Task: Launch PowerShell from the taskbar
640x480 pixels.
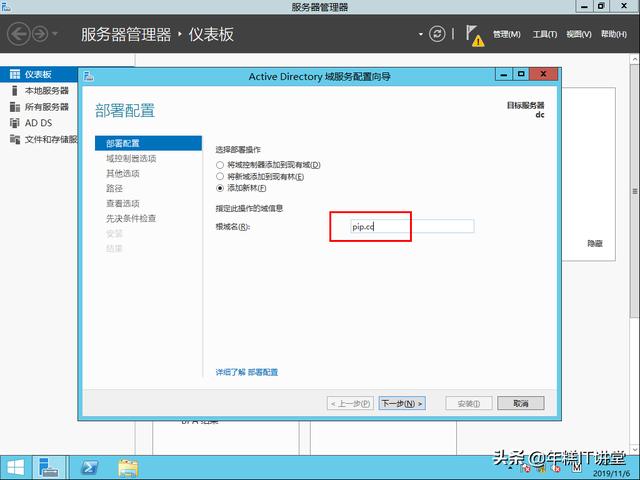Action: [x=89, y=468]
